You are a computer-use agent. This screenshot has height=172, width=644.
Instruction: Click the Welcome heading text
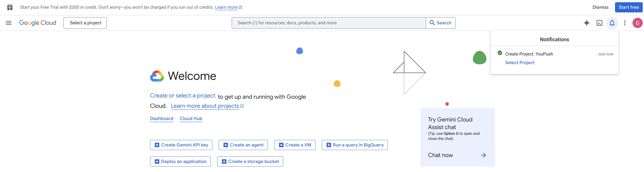pos(192,76)
